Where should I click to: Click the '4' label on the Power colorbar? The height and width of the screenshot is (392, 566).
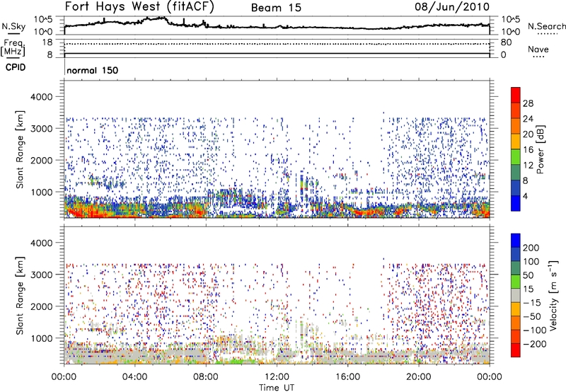526,196
